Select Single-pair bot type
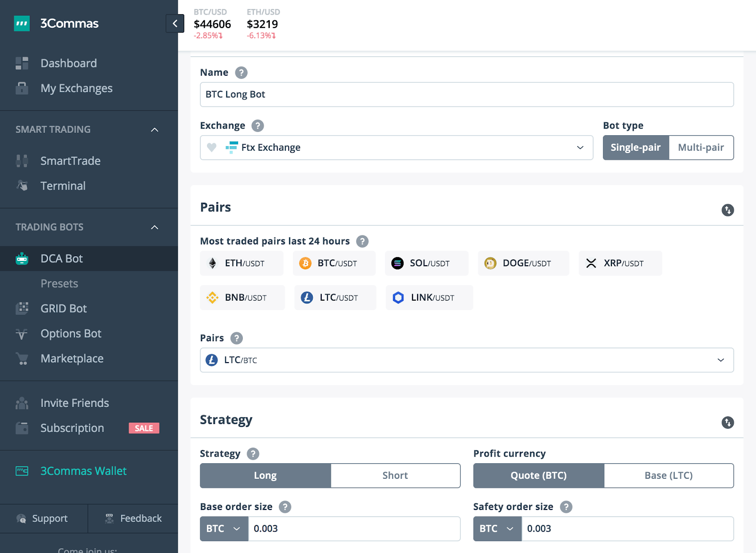 tap(636, 147)
